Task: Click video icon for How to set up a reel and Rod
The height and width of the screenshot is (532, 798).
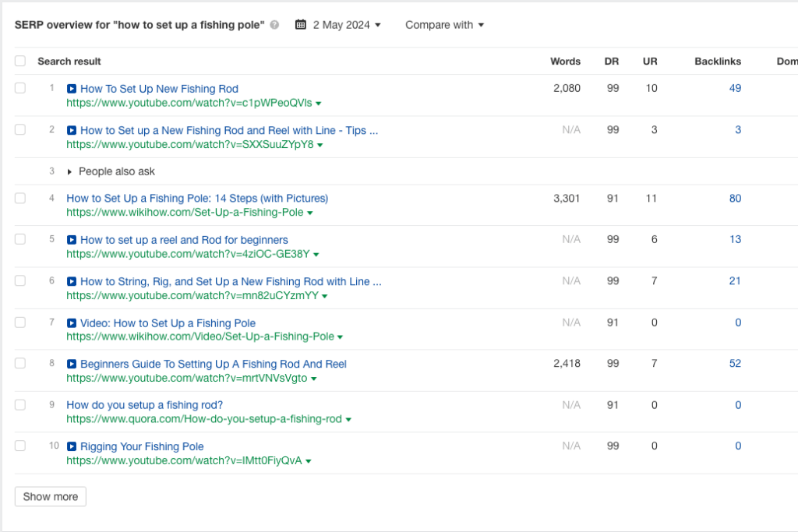Action: click(72, 240)
